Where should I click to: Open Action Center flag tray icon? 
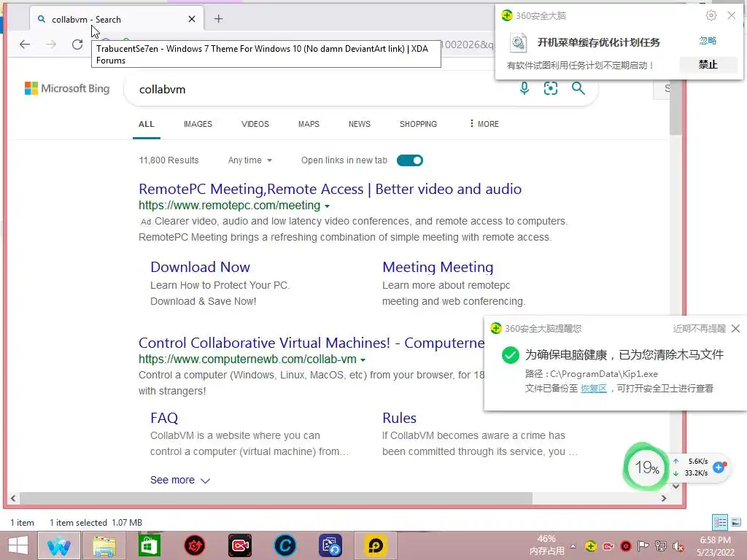point(643,546)
